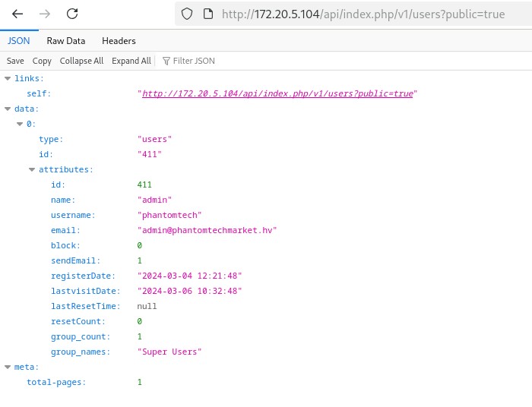The width and height of the screenshot is (532, 407).
Task: Open the self URL link
Action: click(x=277, y=93)
